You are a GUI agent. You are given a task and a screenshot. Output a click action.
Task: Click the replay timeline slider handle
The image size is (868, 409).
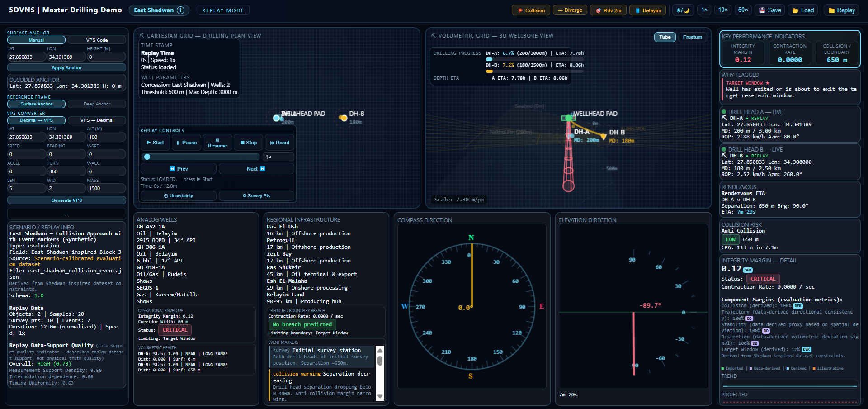point(147,157)
